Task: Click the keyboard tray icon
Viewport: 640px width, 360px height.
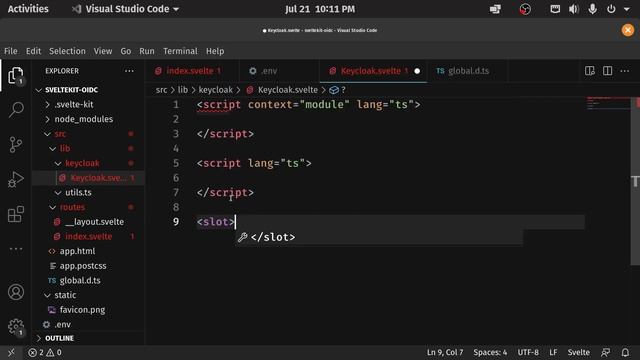Action: point(555,9)
